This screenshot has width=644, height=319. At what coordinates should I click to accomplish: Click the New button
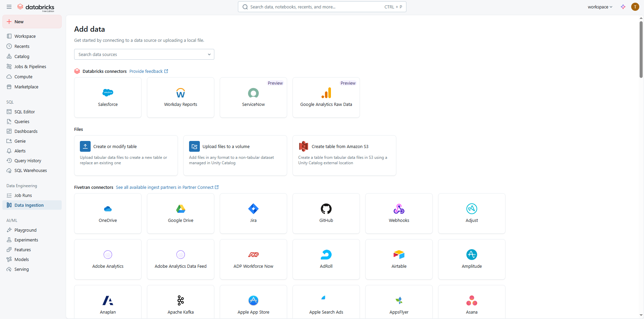point(32,22)
